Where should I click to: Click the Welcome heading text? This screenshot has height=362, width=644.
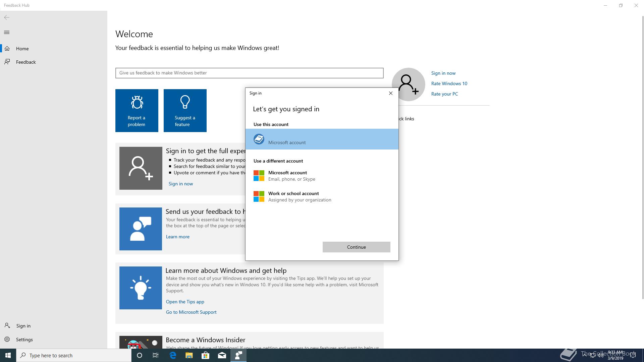click(134, 34)
